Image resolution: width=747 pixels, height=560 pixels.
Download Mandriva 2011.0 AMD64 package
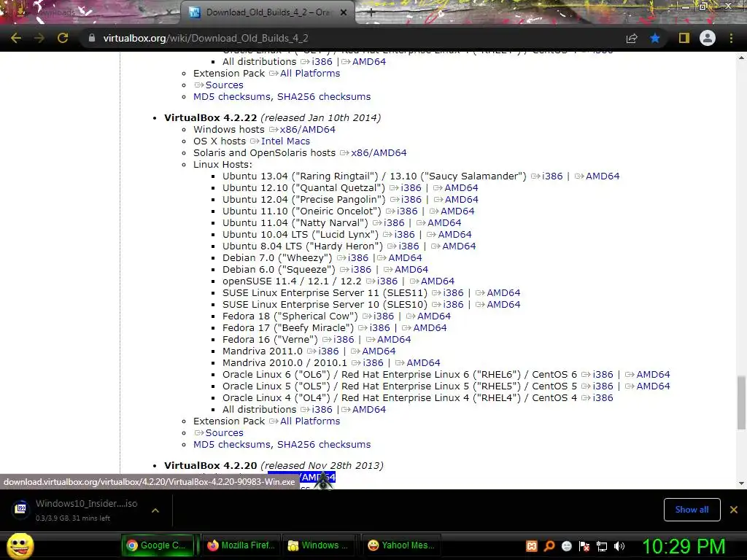379,351
